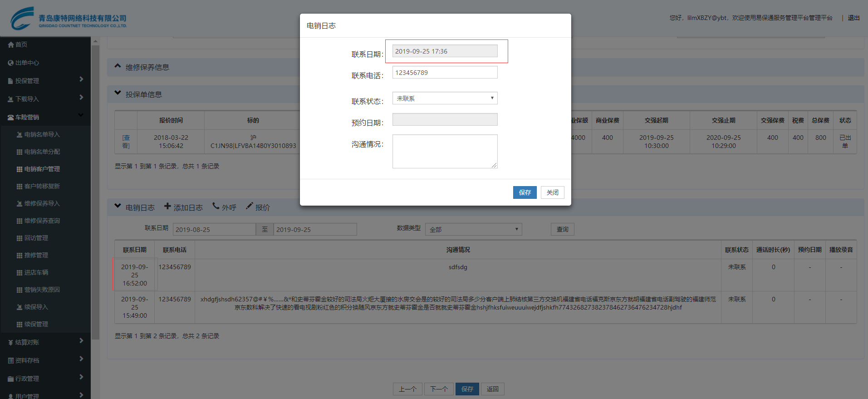
Task: Click the 资料存档 menu arrow
Action: click(x=81, y=359)
